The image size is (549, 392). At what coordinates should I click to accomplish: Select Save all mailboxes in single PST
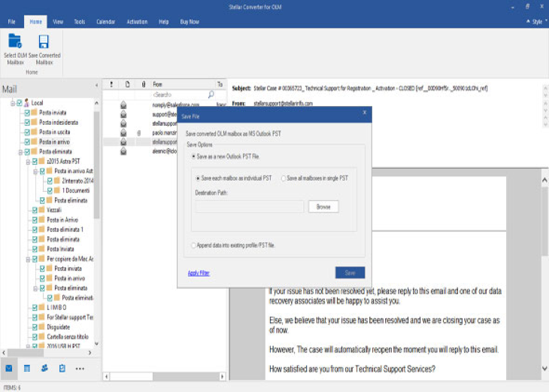(284, 178)
